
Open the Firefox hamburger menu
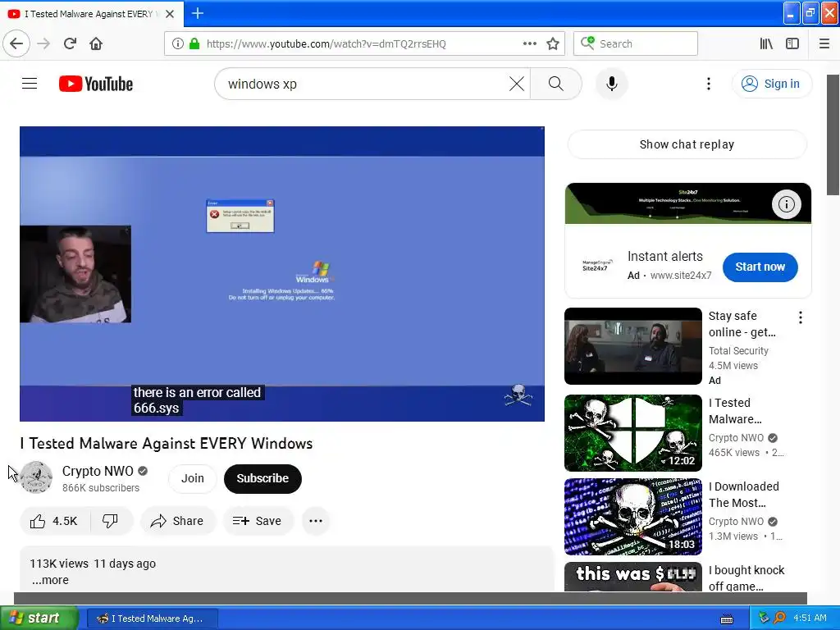pyautogui.click(x=824, y=43)
